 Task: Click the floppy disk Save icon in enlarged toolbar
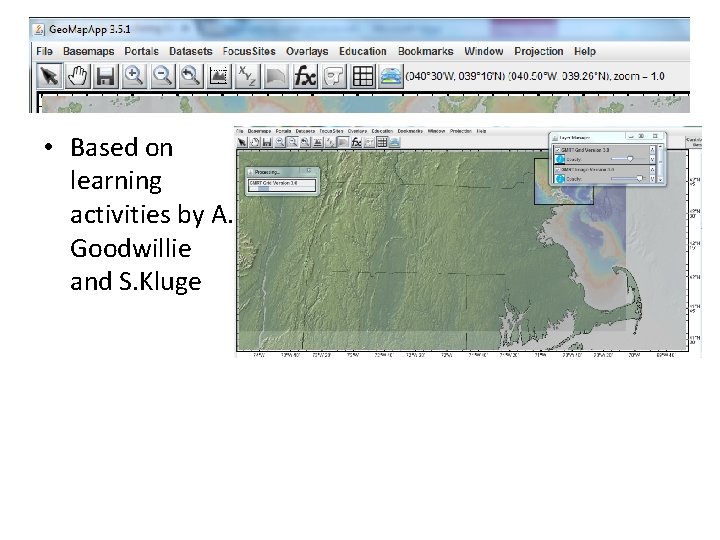tap(105, 76)
